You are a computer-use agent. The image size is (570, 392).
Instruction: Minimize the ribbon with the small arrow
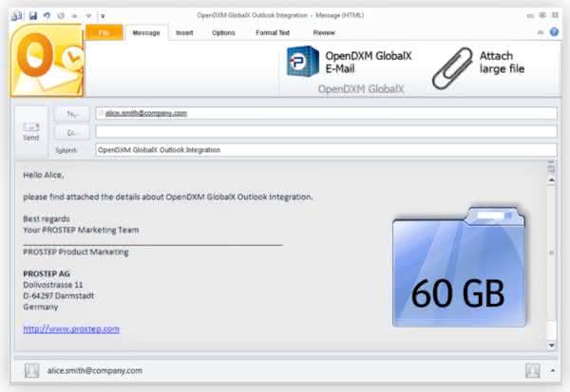[x=541, y=32]
